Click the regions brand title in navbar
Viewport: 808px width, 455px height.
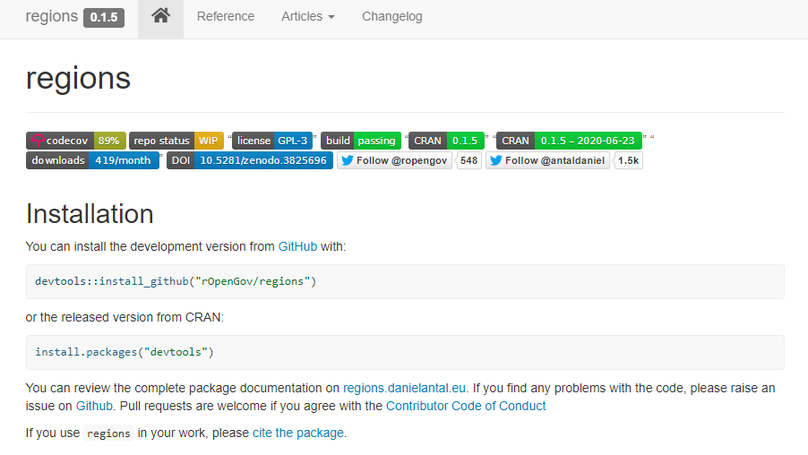click(x=51, y=17)
